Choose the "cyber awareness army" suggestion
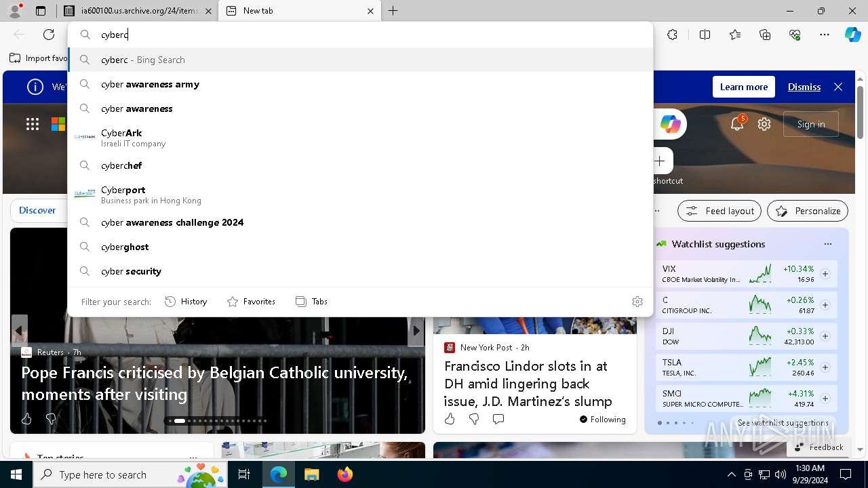Image resolution: width=868 pixels, height=488 pixels. 360,84
